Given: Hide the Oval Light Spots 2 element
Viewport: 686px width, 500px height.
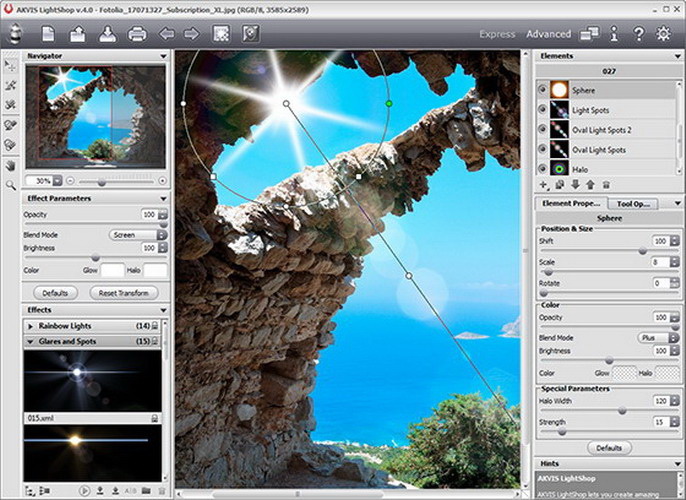Looking at the screenshot, I should click(x=542, y=129).
